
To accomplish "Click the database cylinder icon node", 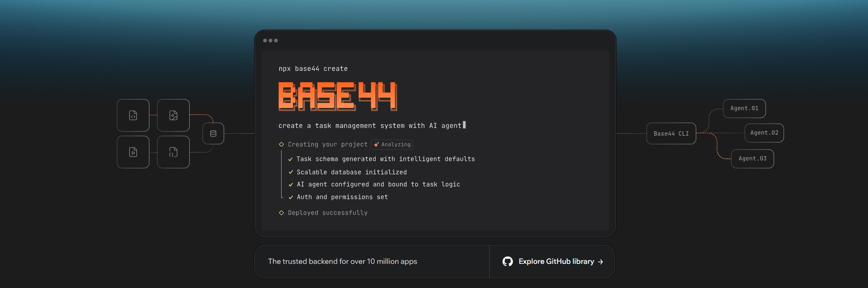I will tap(213, 133).
